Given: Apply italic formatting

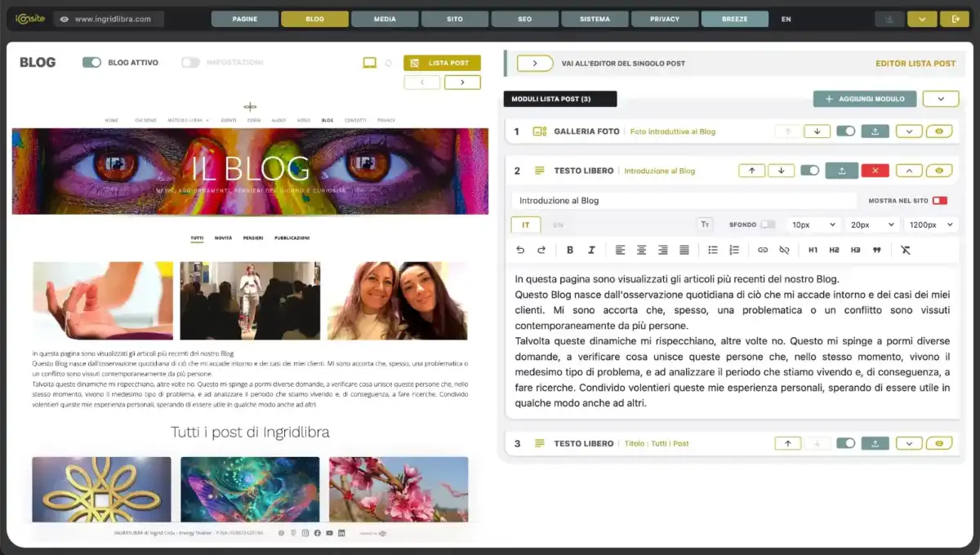Looking at the screenshot, I should point(591,250).
